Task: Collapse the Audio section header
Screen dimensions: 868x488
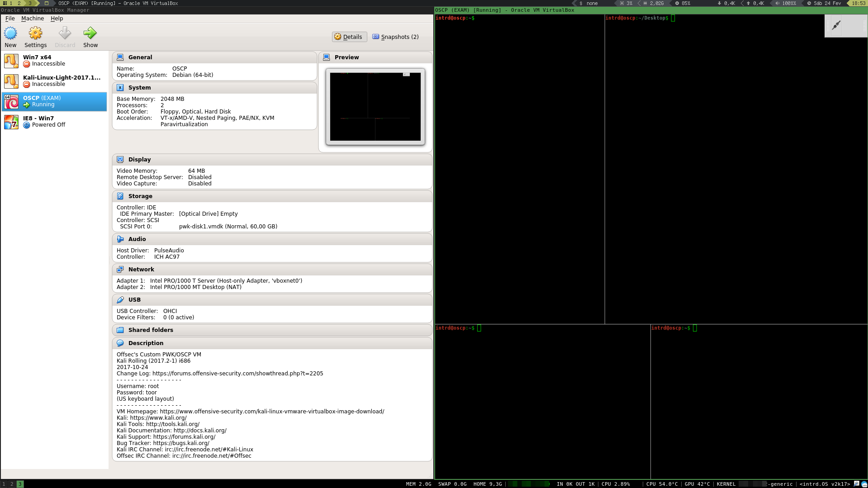Action: [x=272, y=239]
